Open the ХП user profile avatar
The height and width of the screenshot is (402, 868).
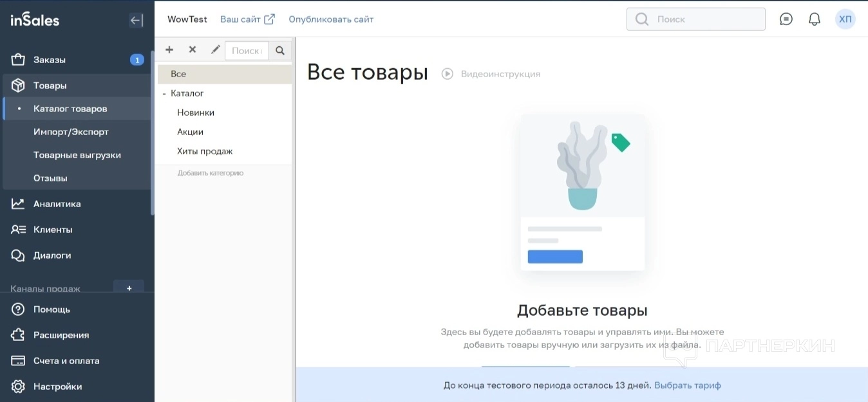[845, 19]
